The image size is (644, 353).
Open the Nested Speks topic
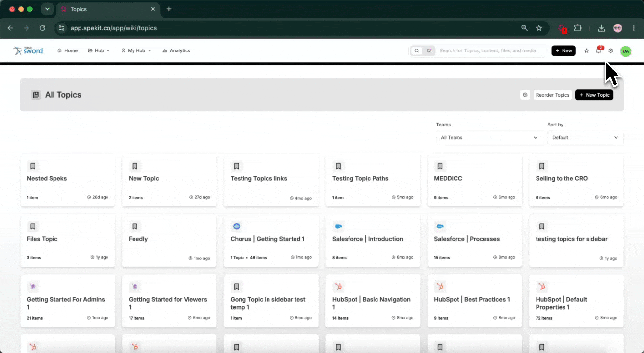point(68,180)
